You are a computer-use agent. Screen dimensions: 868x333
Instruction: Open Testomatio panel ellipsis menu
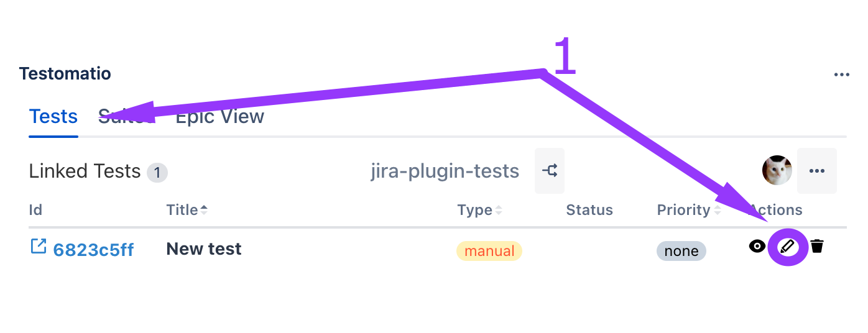pyautogui.click(x=841, y=75)
